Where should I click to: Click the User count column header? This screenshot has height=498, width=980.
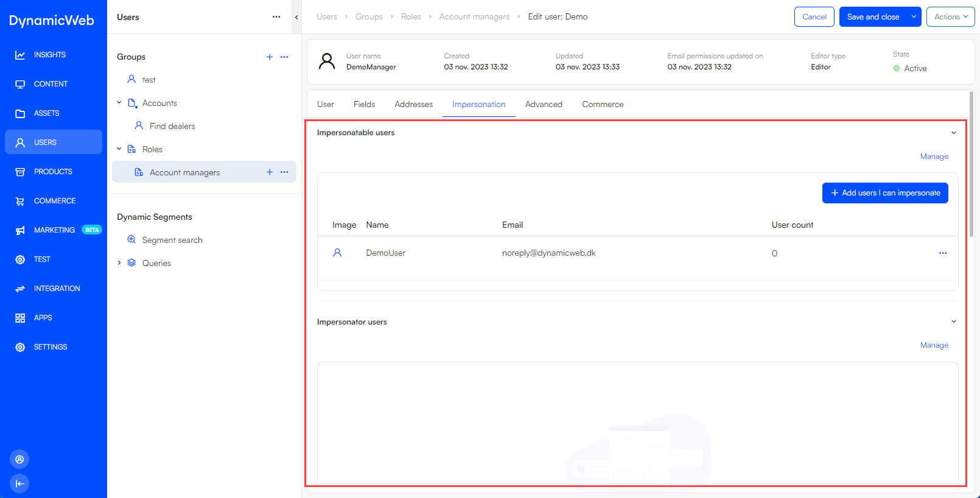(x=793, y=225)
